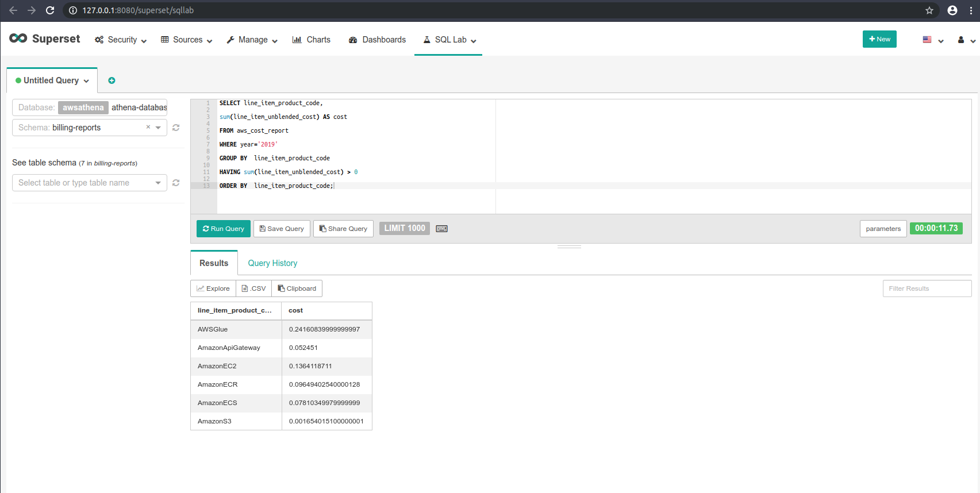Open Security dropdown menu
Screen dimensions: 980x493
(121, 40)
